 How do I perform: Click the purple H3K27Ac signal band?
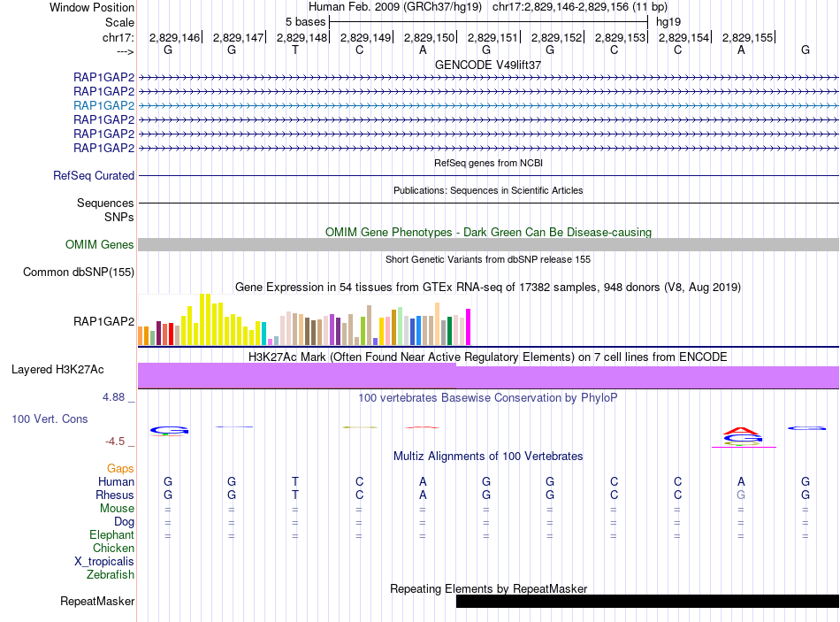(488, 375)
